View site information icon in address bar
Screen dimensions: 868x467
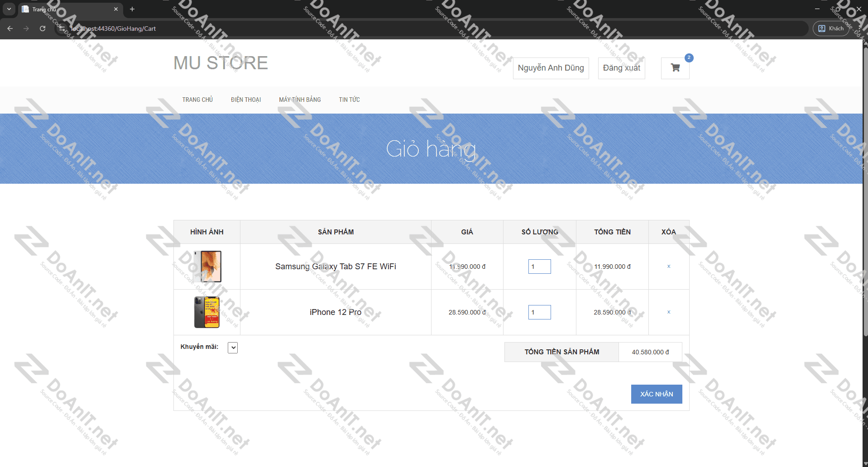[x=62, y=29]
